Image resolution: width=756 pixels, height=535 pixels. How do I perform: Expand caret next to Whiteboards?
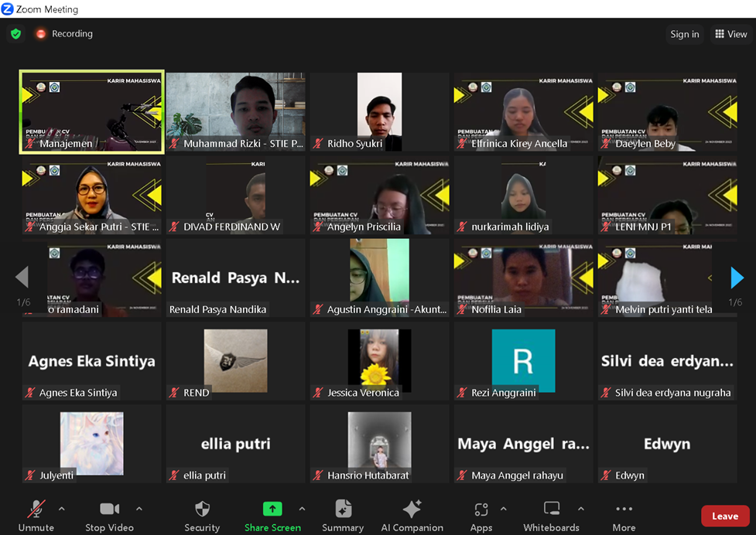pos(581,509)
